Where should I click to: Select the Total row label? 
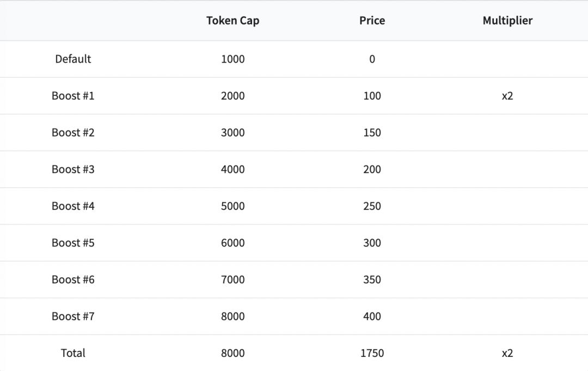pos(73,353)
